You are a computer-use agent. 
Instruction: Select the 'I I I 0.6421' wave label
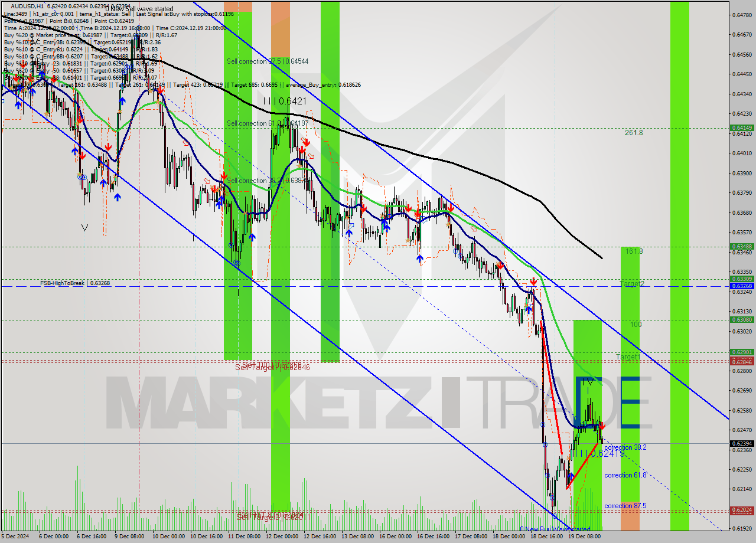point(285,102)
